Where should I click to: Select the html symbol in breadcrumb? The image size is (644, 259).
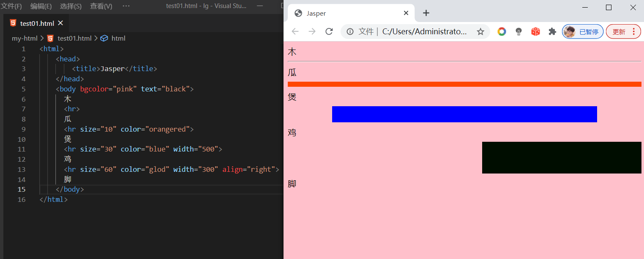(x=118, y=38)
